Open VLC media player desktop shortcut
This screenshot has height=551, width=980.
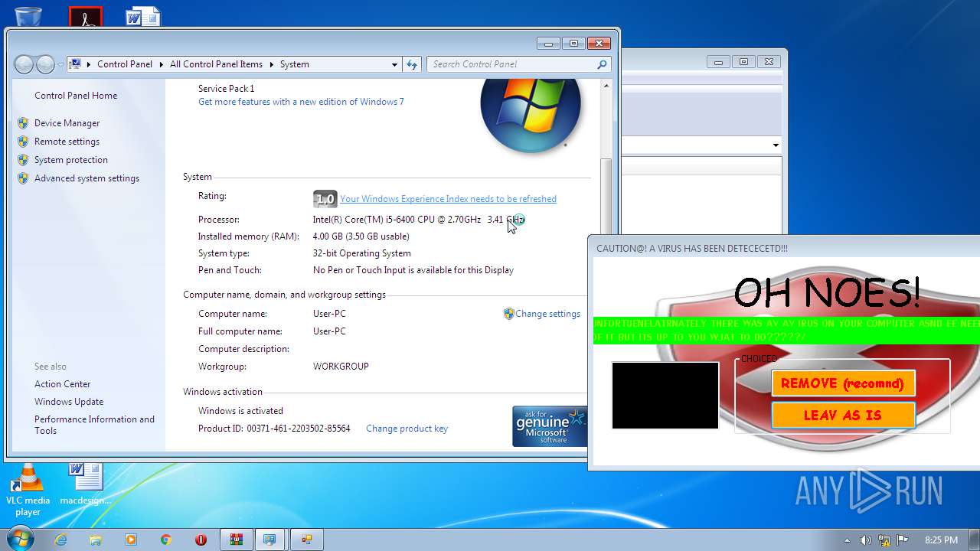click(28, 490)
